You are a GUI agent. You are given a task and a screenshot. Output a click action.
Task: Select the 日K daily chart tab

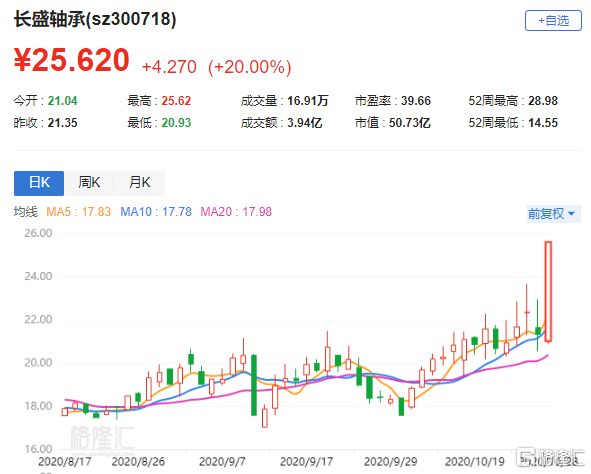point(39,183)
